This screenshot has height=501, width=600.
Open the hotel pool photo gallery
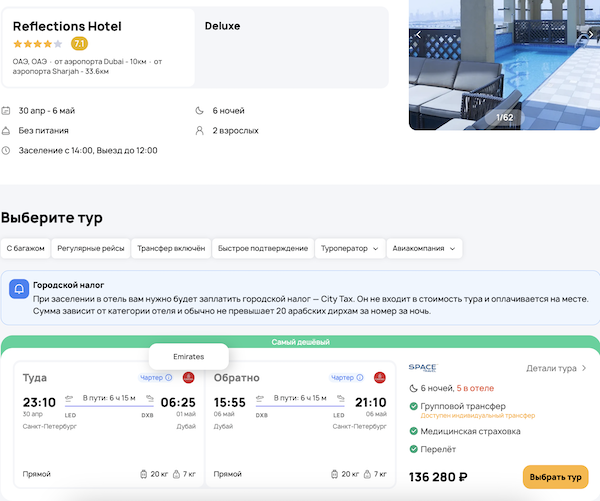coord(504,70)
